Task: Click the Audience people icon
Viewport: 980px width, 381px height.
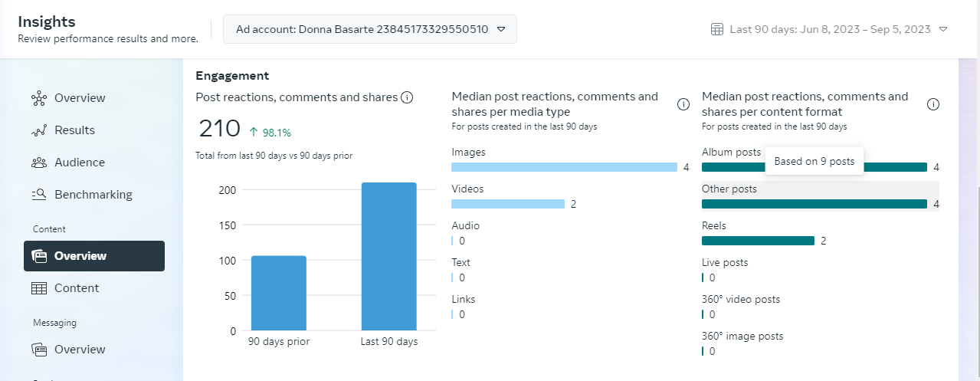Action: 39,163
